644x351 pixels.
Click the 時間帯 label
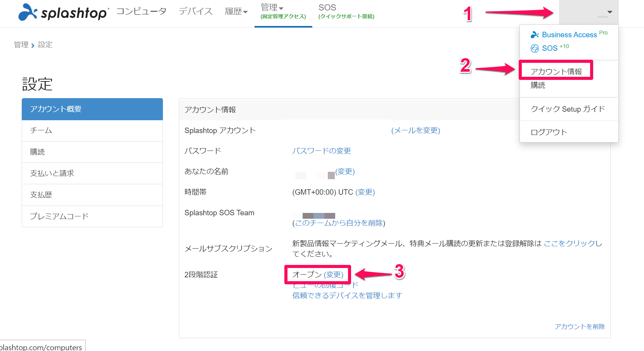point(196,192)
